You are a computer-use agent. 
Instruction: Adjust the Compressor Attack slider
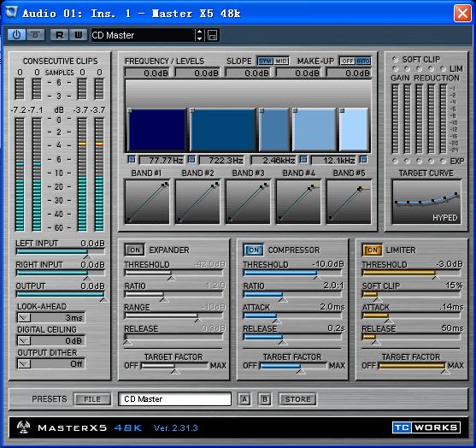[292, 315]
